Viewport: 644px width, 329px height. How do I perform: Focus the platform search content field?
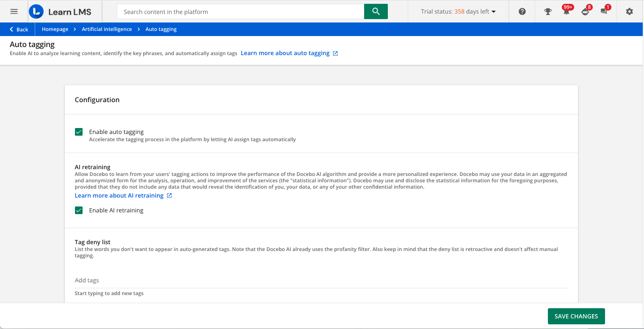point(240,11)
